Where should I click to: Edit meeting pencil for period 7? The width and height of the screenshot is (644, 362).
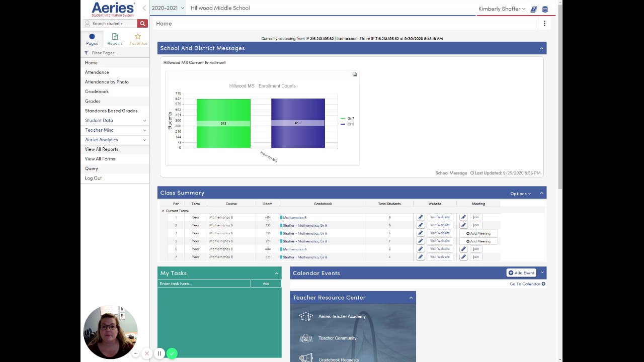point(463,257)
